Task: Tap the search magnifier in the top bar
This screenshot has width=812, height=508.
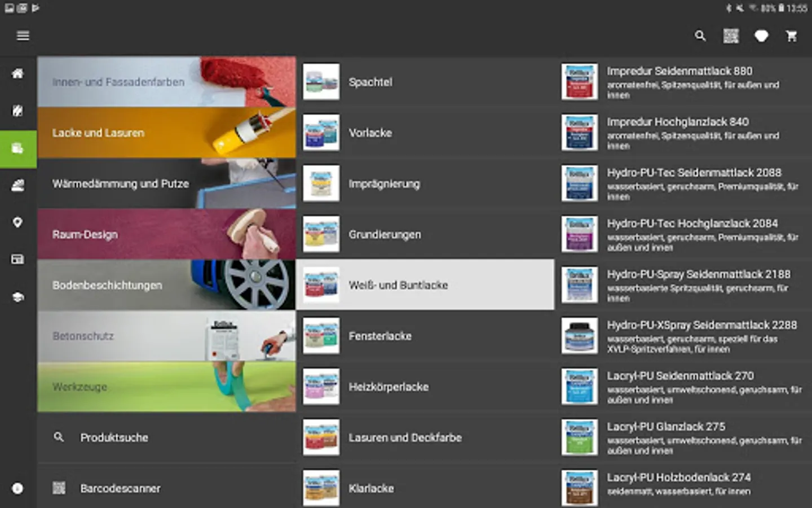Action: click(700, 36)
